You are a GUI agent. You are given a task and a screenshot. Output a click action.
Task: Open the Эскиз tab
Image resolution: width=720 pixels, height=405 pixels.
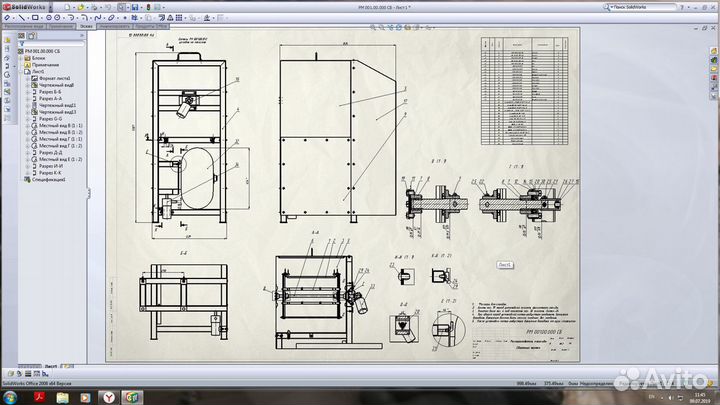[x=87, y=28]
